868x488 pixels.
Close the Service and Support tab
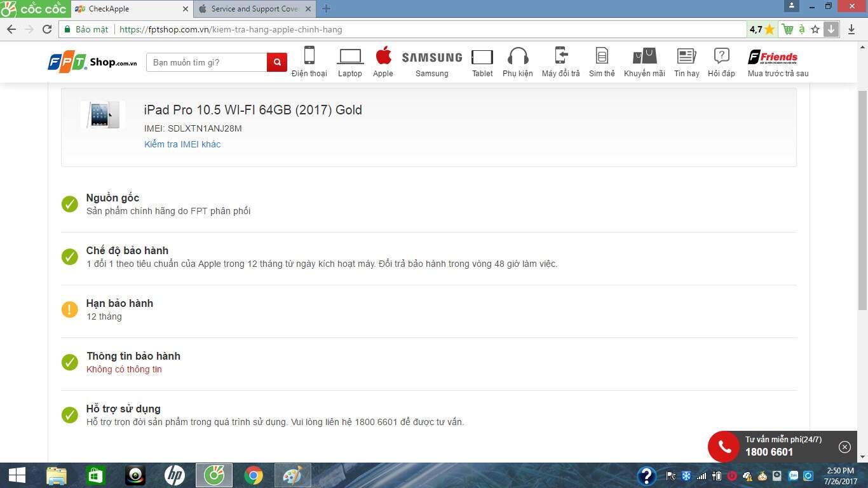(308, 9)
